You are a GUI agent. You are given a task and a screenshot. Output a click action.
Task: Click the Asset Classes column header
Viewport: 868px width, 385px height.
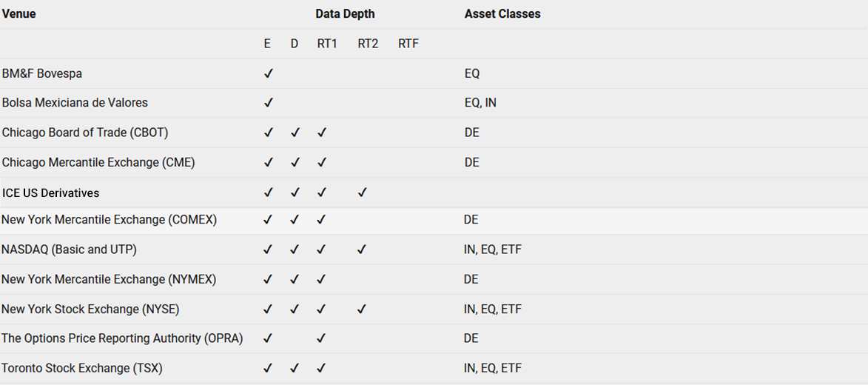(x=502, y=14)
